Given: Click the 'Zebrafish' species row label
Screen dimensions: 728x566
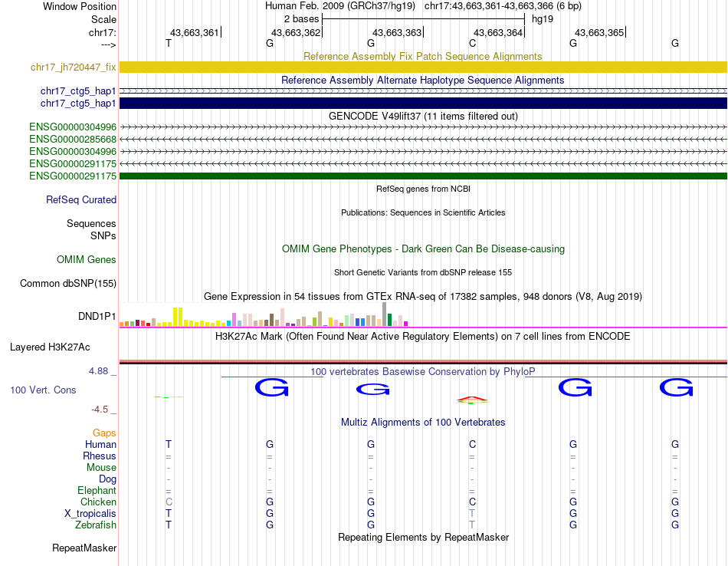Looking at the screenshot, I should tap(96, 525).
